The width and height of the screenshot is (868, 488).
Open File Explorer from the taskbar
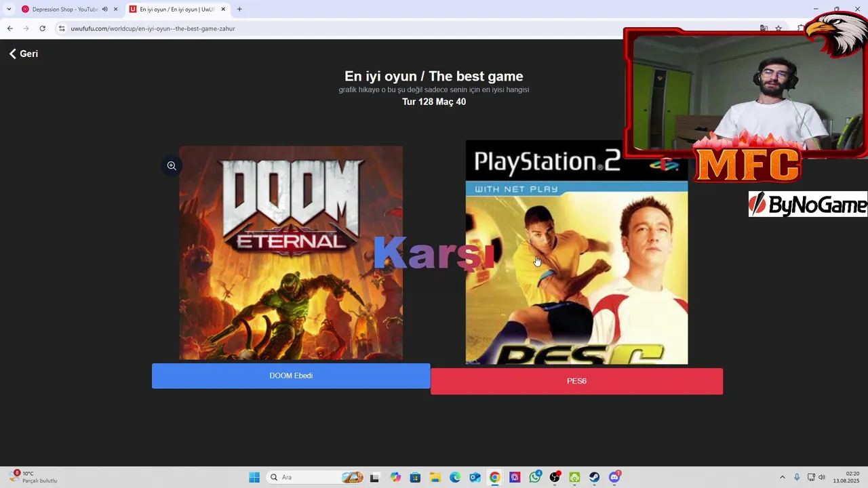pyautogui.click(x=435, y=477)
